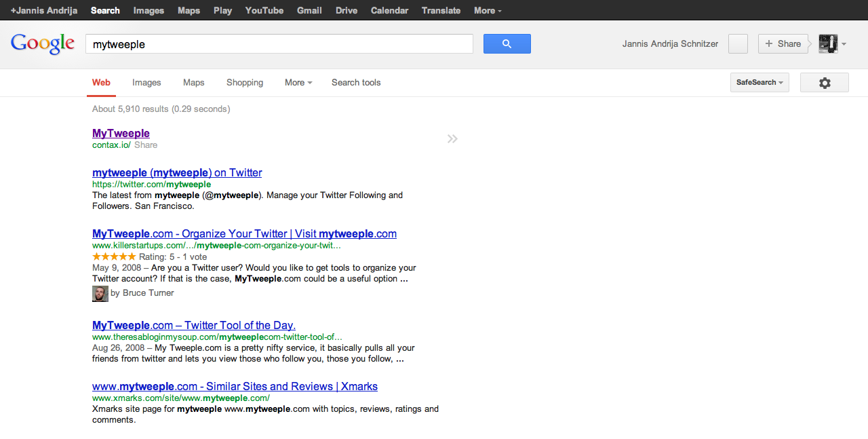The width and height of the screenshot is (868, 439).
Task: Click the killerstartups.com green URL
Action: pos(216,245)
